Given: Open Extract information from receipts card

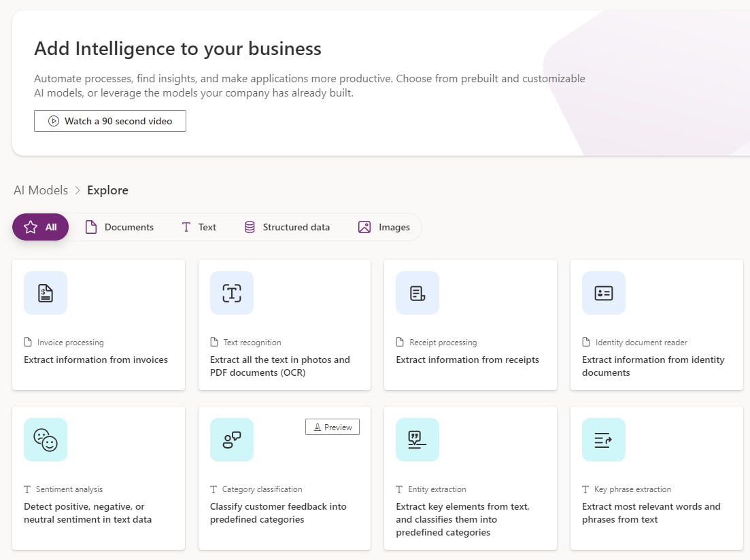Looking at the screenshot, I should click(471, 325).
